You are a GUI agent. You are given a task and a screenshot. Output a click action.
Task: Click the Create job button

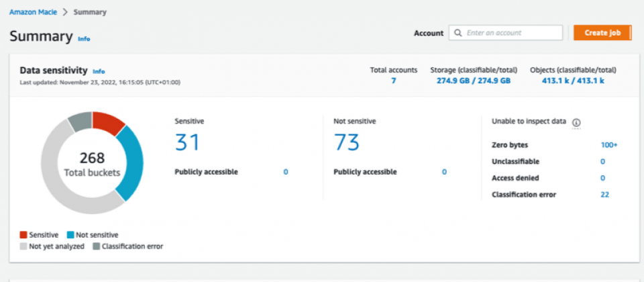tap(602, 33)
